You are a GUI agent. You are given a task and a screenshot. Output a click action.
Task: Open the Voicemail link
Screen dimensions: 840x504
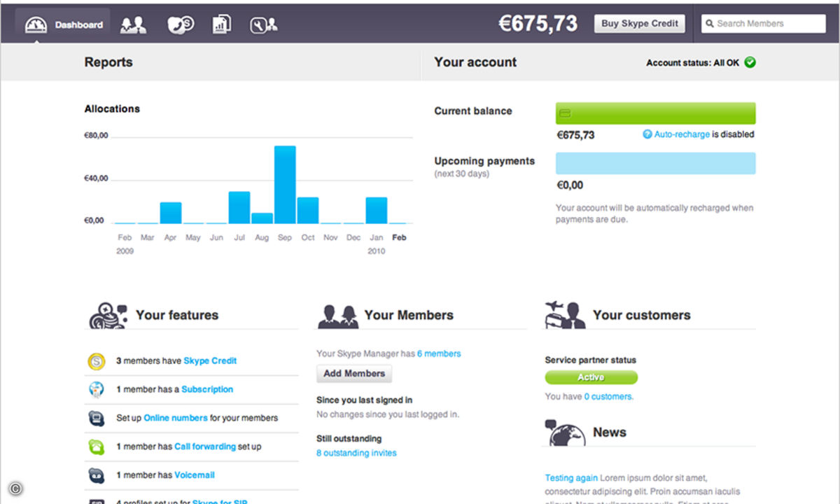point(195,475)
